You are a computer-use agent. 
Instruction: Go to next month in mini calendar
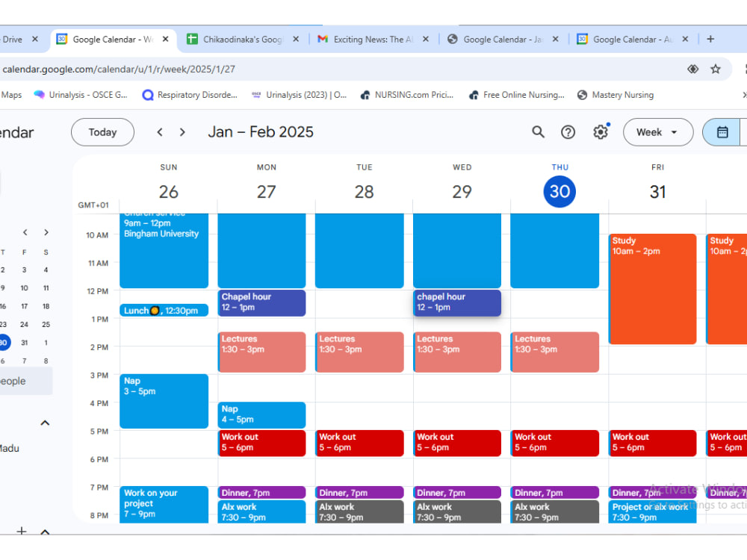tap(46, 232)
